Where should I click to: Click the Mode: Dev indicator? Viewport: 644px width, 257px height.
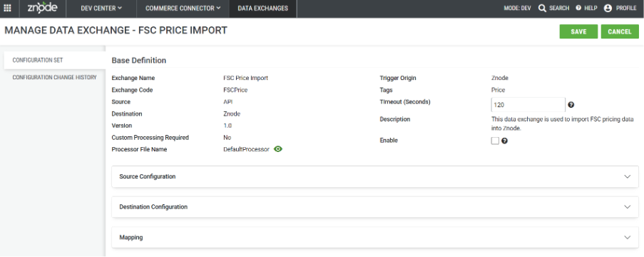[518, 9]
